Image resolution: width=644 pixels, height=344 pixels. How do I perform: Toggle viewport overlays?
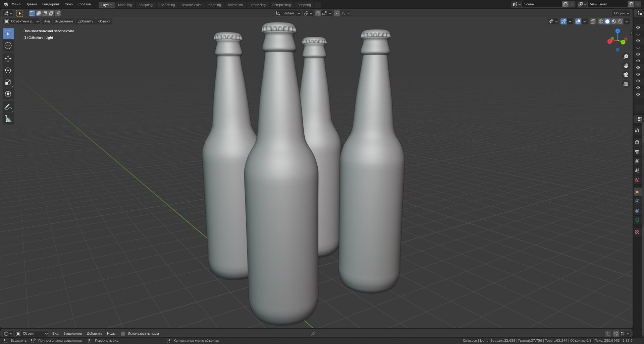(578, 21)
